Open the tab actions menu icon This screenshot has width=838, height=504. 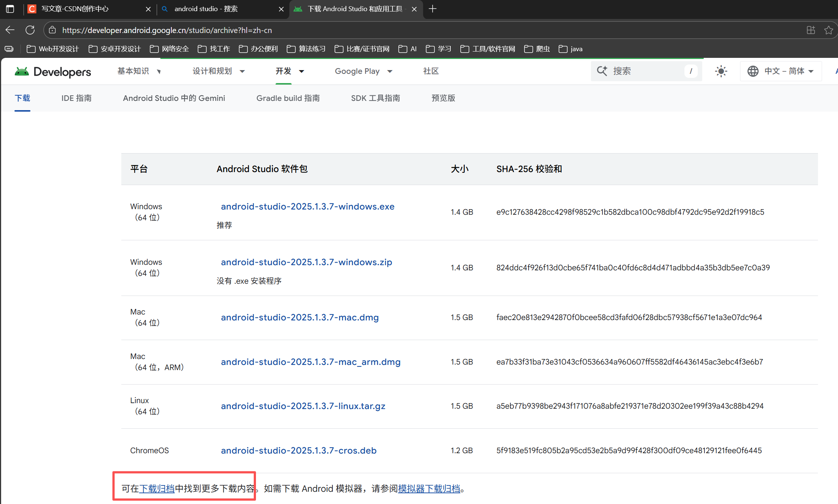point(10,9)
